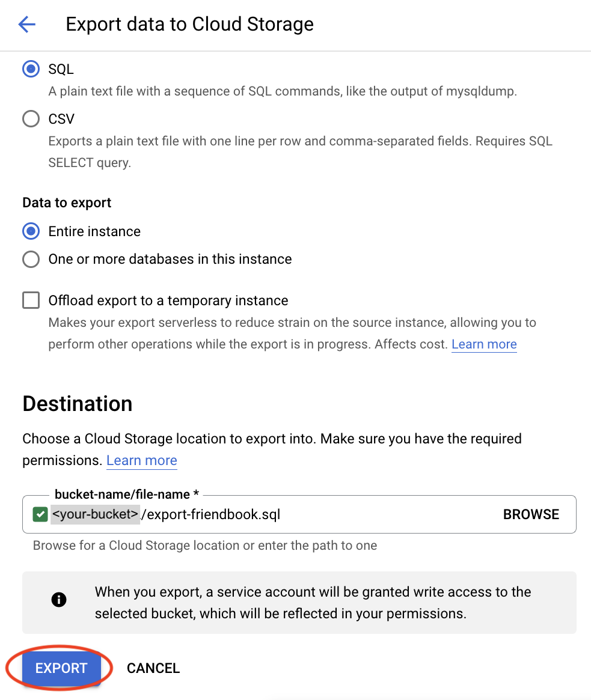The image size is (591, 700).
Task: Start the export with the EXPORT button
Action: click(60, 668)
